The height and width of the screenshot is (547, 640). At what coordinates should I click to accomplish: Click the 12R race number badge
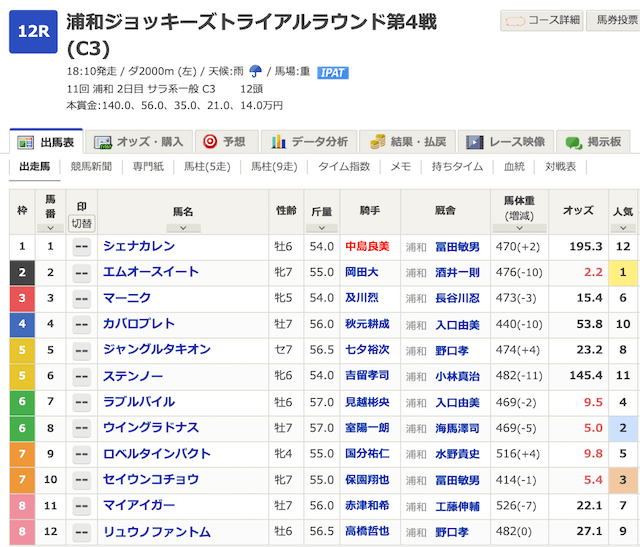point(33,31)
